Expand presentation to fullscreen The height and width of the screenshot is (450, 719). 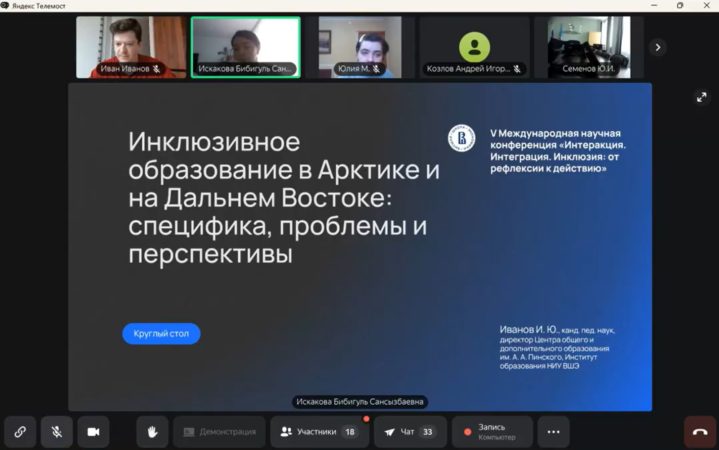702,97
